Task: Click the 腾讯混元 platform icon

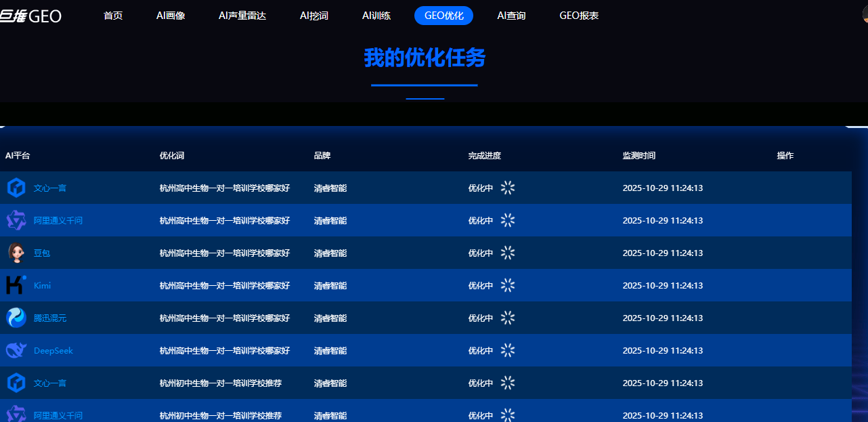Action: [x=16, y=318]
